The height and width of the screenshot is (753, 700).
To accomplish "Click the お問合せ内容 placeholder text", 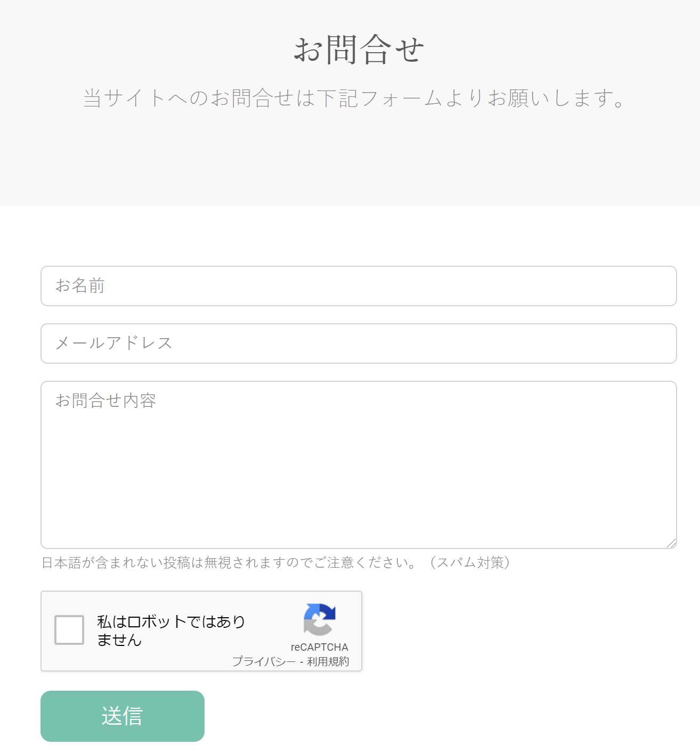I will pos(105,400).
